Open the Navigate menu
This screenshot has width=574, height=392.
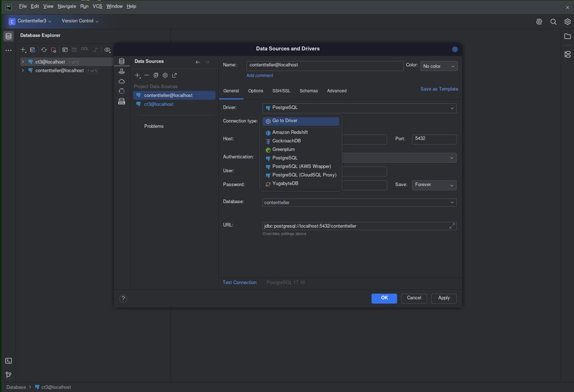(67, 6)
